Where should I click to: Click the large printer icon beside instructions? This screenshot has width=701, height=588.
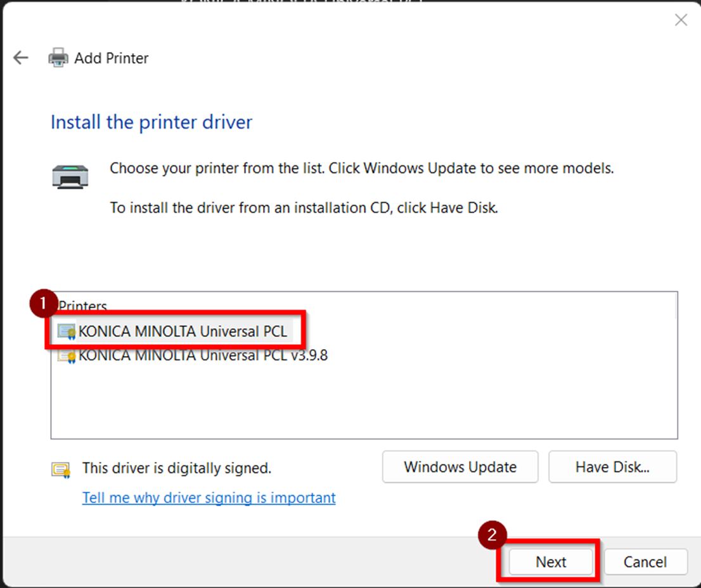coord(70,177)
